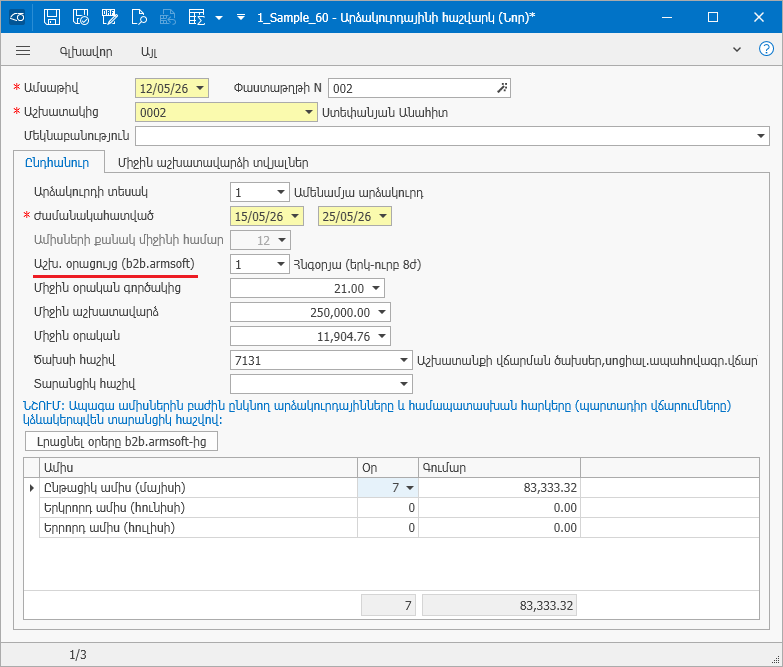Click the Ստեփանյան Անահիտ employee name text
Image resolution: width=783 pixels, height=667 pixels.
click(x=385, y=113)
